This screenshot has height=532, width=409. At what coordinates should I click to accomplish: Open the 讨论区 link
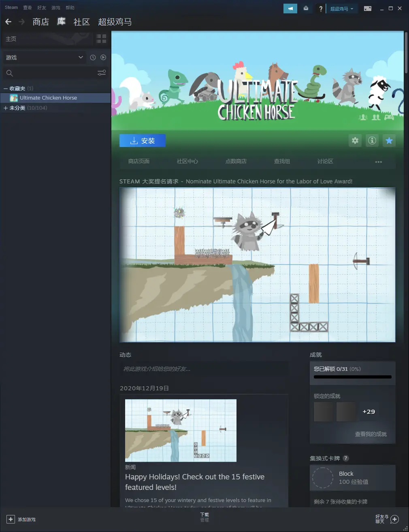coord(325,162)
